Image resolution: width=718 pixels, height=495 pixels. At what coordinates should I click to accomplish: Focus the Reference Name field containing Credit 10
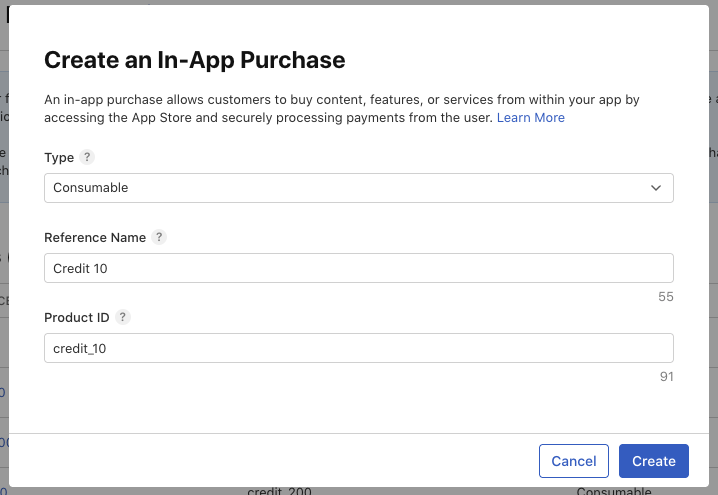[358, 268]
